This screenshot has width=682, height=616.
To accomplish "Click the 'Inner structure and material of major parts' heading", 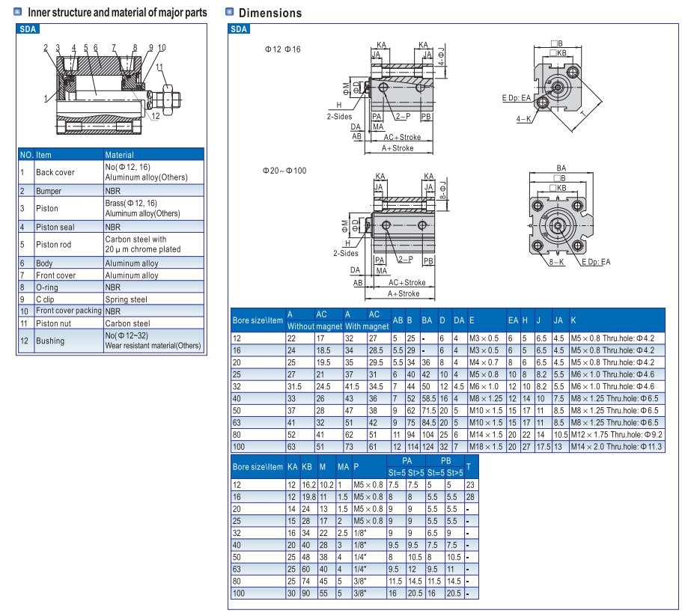I will (118, 12).
